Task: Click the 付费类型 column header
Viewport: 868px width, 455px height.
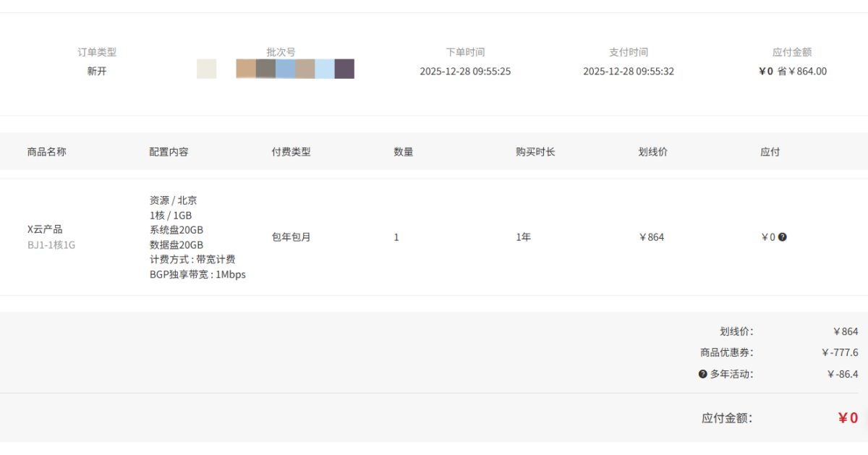Action: 291,152
